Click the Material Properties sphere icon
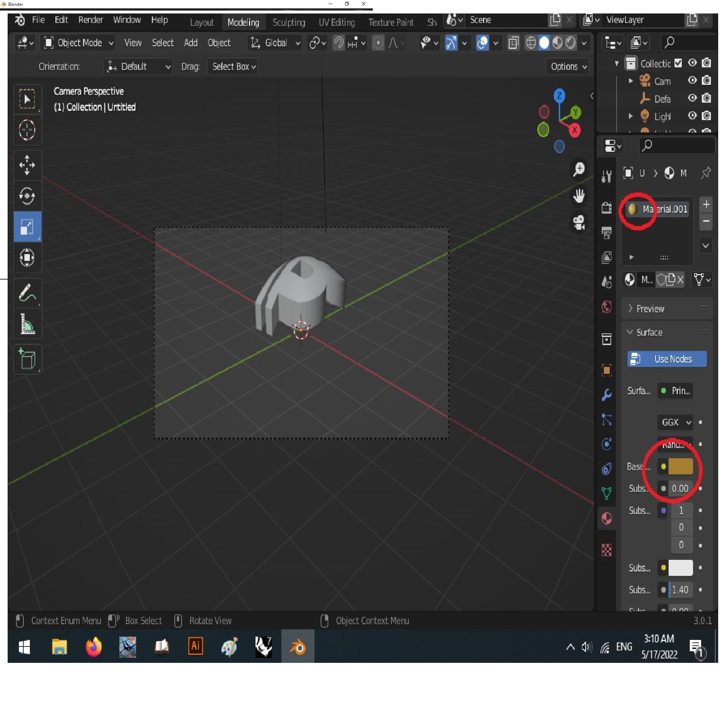Screen dimensions: 728x728 tap(605, 518)
